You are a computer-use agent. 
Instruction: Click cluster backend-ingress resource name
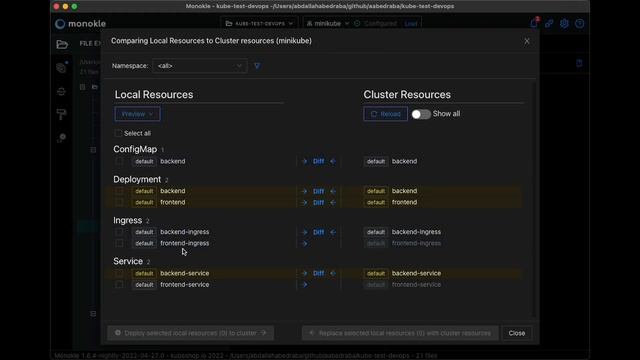pos(416,232)
